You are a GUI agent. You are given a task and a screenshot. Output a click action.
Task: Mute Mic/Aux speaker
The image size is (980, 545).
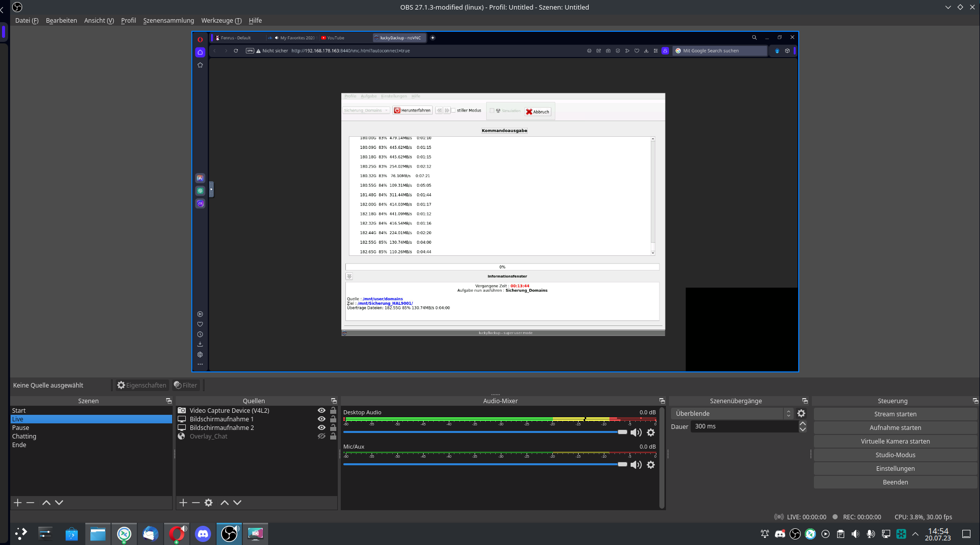tap(636, 465)
